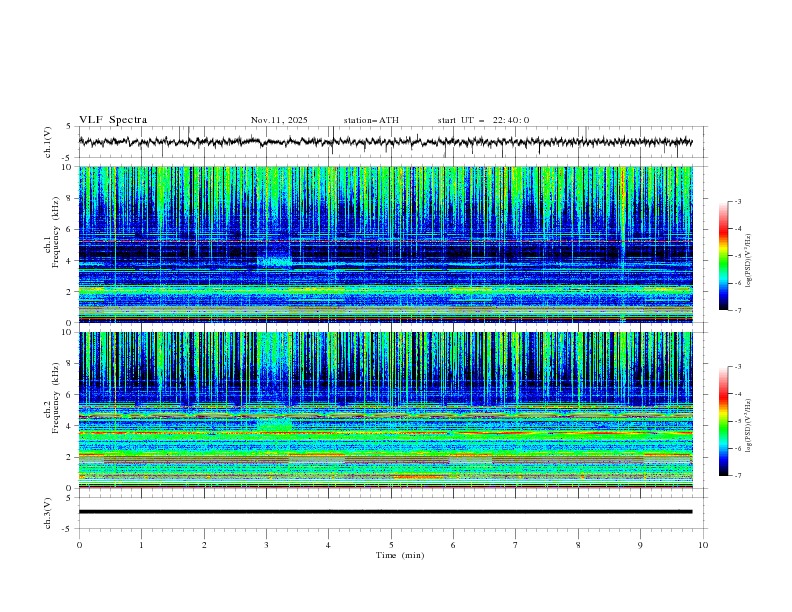Viewport: 792px width, 612px height.
Task: Click the ch.3 flat black signal line
Action: coord(390,511)
